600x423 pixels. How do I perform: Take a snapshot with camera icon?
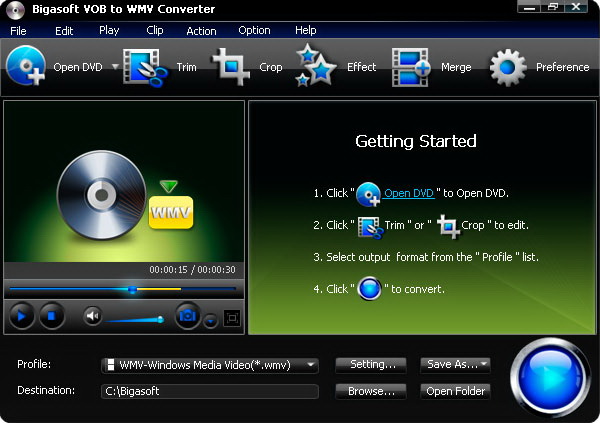click(x=188, y=316)
